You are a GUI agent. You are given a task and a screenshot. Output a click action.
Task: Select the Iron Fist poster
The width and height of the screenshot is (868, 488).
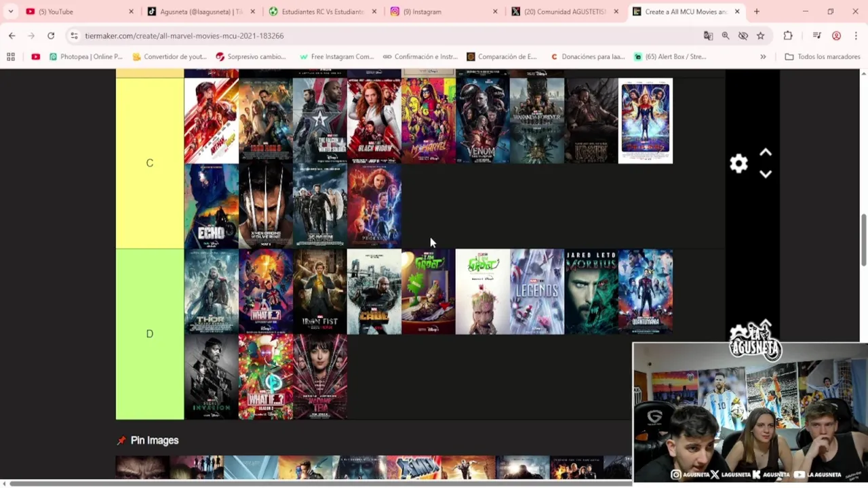point(319,291)
